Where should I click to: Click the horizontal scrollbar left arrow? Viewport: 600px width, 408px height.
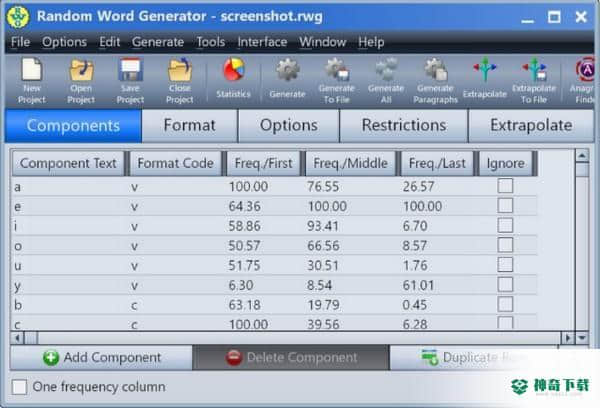[x=17, y=338]
